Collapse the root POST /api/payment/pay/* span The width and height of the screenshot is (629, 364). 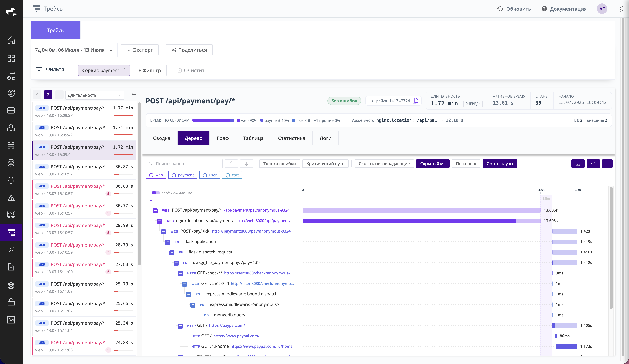[x=155, y=211]
